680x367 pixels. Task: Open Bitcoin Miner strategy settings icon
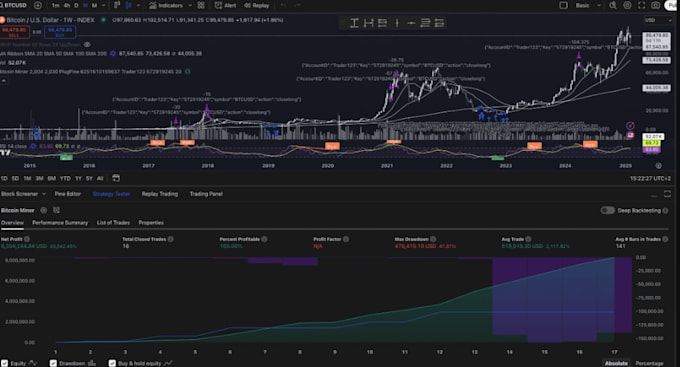(43, 210)
